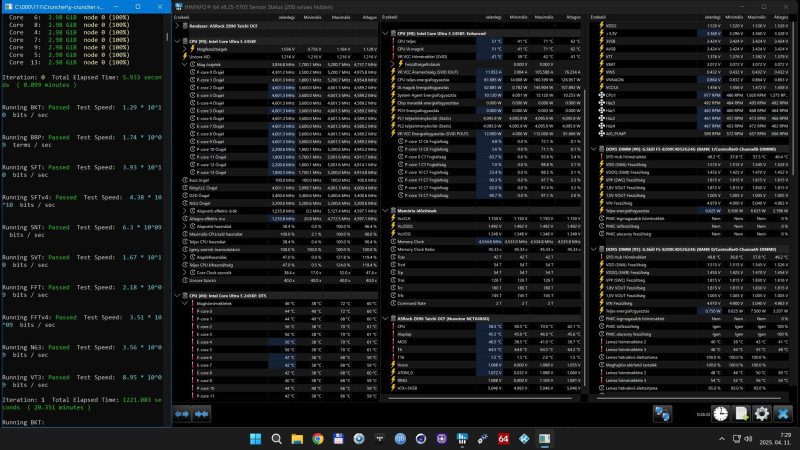Click the volume icon in the system tray
800x450 pixels.
coord(748,439)
